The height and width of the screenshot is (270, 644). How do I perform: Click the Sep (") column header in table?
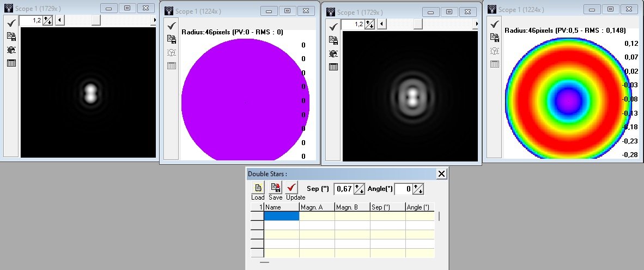(x=387, y=207)
